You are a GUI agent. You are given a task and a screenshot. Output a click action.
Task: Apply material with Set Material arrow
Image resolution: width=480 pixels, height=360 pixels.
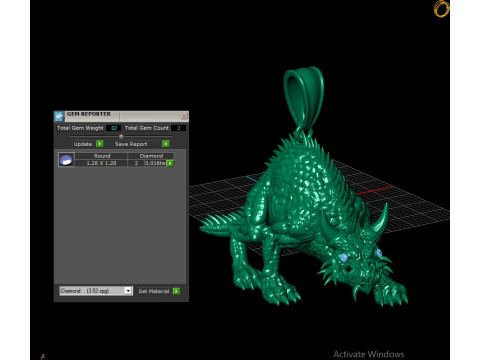pyautogui.click(x=176, y=291)
